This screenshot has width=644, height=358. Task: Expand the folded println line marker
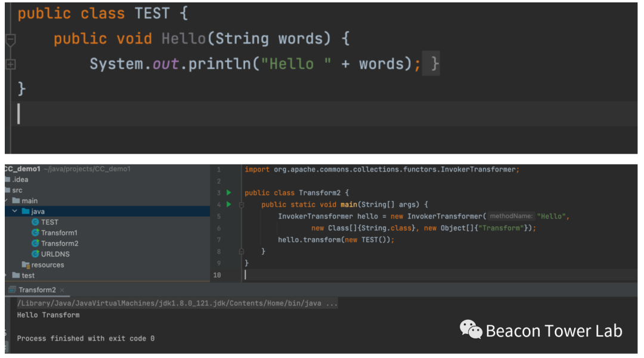click(10, 64)
